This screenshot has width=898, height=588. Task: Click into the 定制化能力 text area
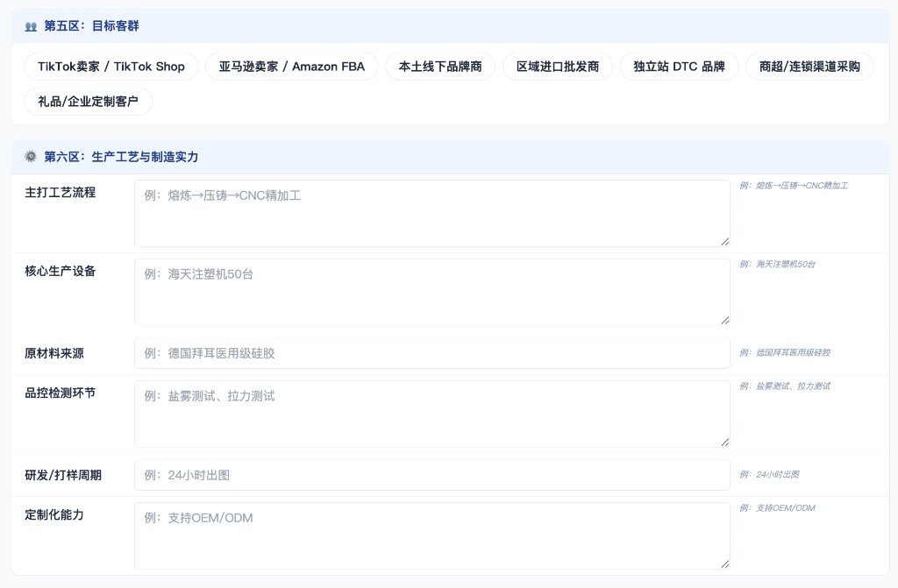[431, 536]
